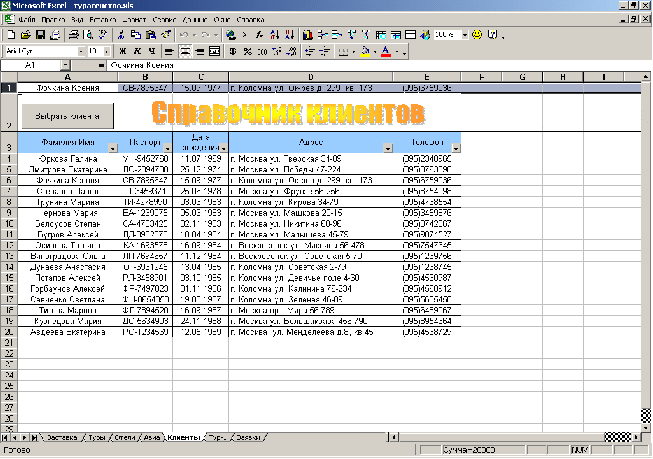Image resolution: width=653 pixels, height=459 pixels.
Task: Sort ascending with A-Z icon
Action: click(274, 35)
